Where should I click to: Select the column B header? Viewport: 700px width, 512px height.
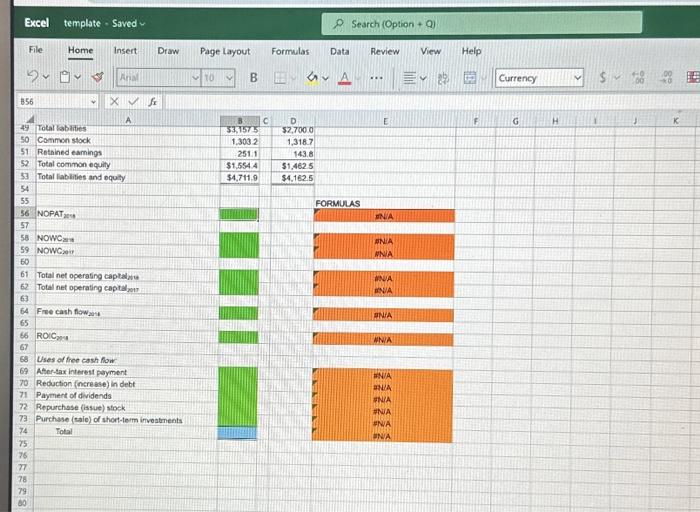pyautogui.click(x=240, y=121)
